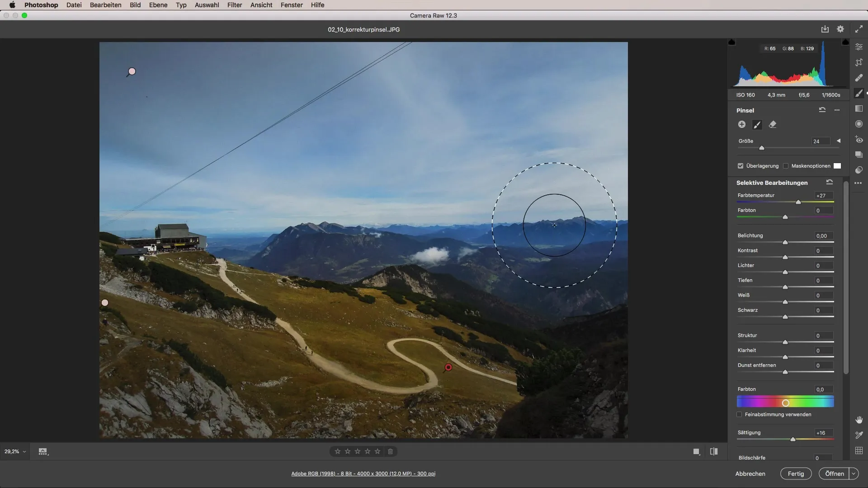Select the Hand tool

[859, 420]
